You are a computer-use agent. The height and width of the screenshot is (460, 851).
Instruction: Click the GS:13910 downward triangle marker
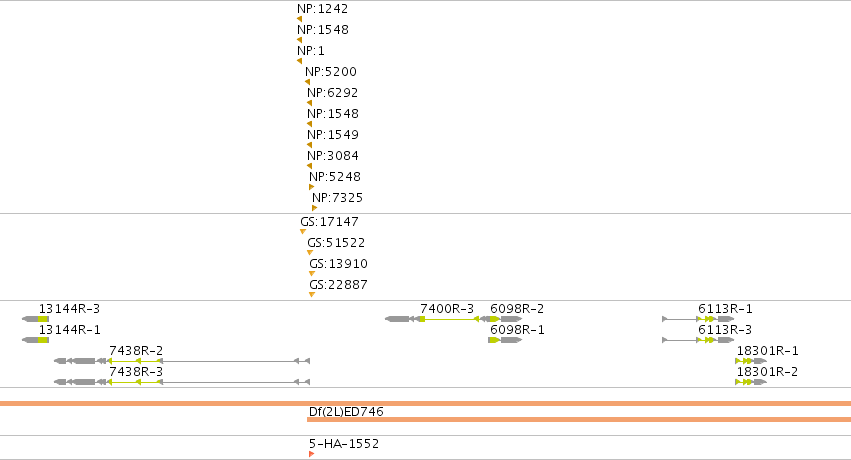pos(312,274)
